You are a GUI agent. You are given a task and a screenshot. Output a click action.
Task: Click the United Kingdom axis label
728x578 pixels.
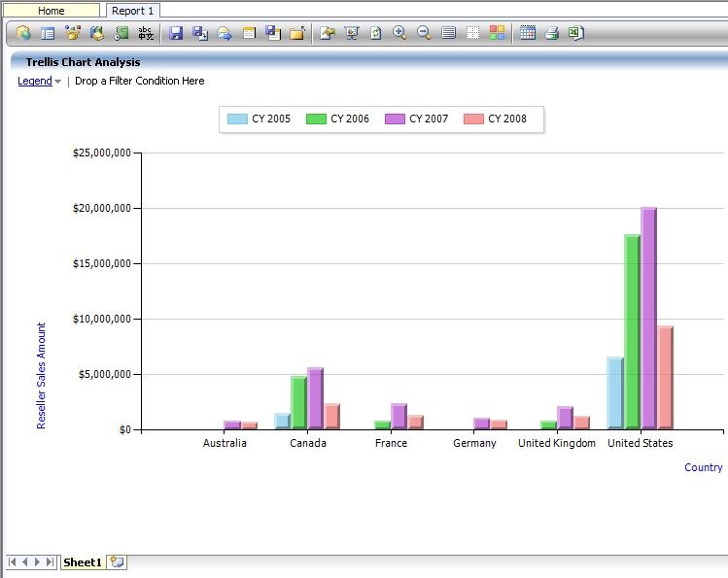click(x=557, y=443)
